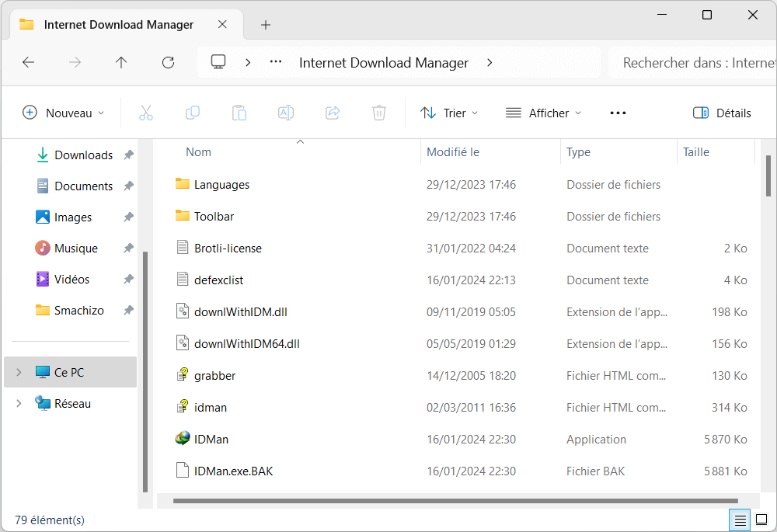
Task: Sort by the Type column header
Action: [578, 152]
